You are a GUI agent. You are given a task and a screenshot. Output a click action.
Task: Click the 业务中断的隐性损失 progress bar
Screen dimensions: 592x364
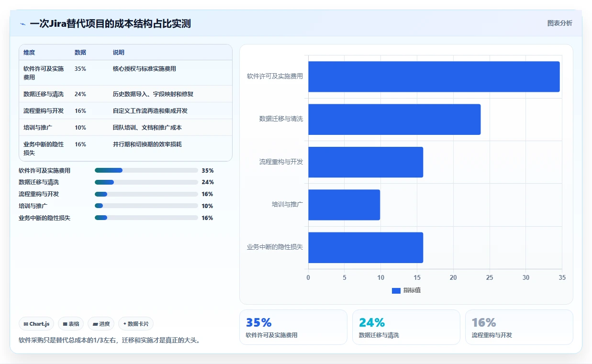click(146, 218)
